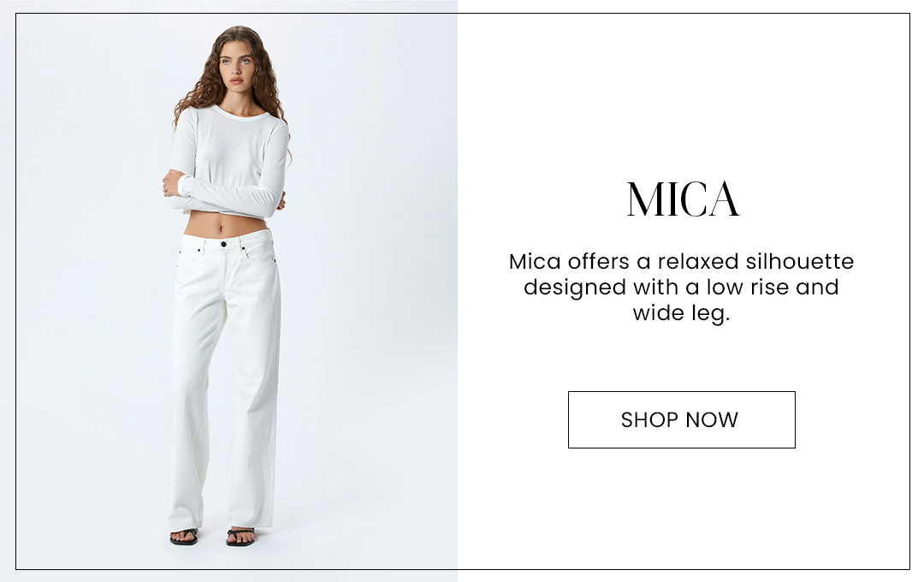The image size is (924, 582).
Task: Click the model's crossed arms
Action: pyautogui.click(x=224, y=192)
